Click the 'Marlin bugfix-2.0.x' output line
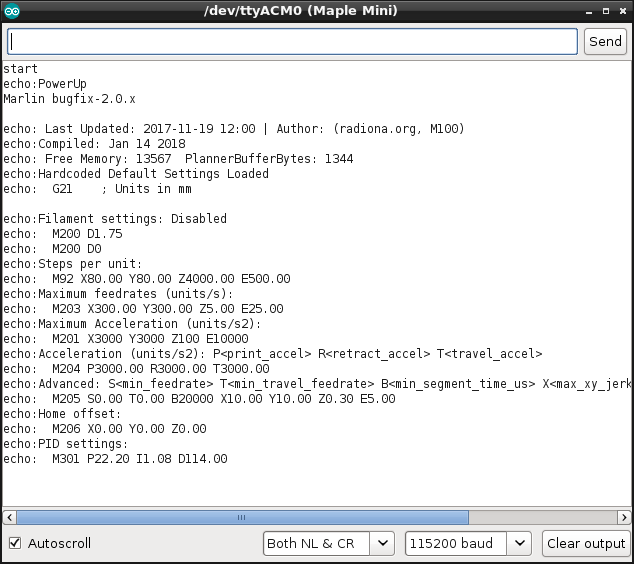The height and width of the screenshot is (564, 634). click(x=70, y=99)
